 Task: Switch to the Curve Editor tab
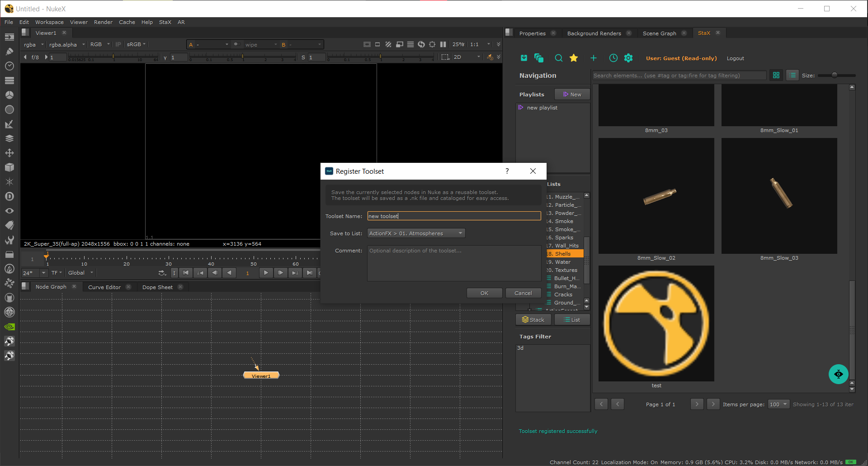click(104, 287)
